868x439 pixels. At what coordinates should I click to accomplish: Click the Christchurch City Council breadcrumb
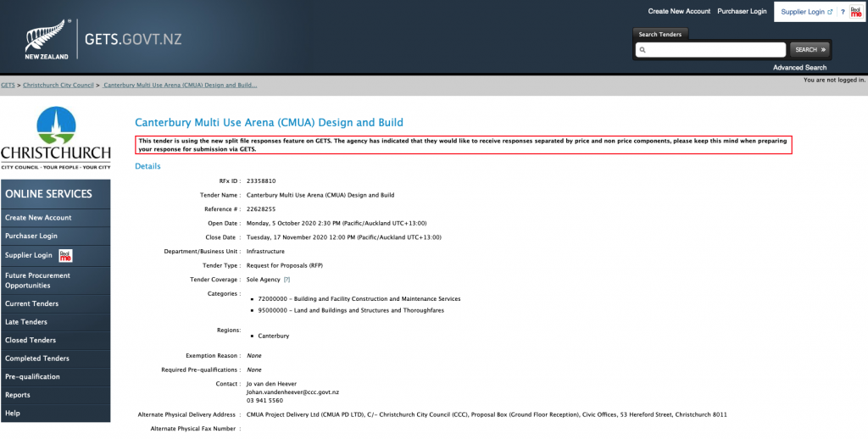[x=58, y=86]
